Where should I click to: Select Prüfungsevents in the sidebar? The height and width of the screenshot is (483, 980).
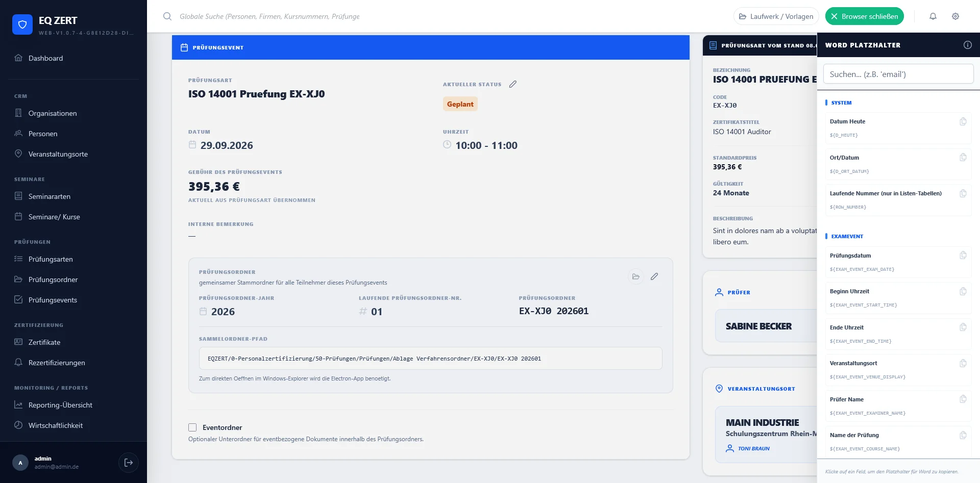click(73, 300)
